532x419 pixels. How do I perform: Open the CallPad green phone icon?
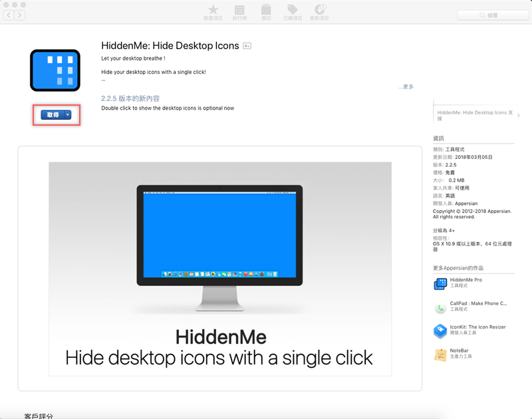pyautogui.click(x=440, y=307)
